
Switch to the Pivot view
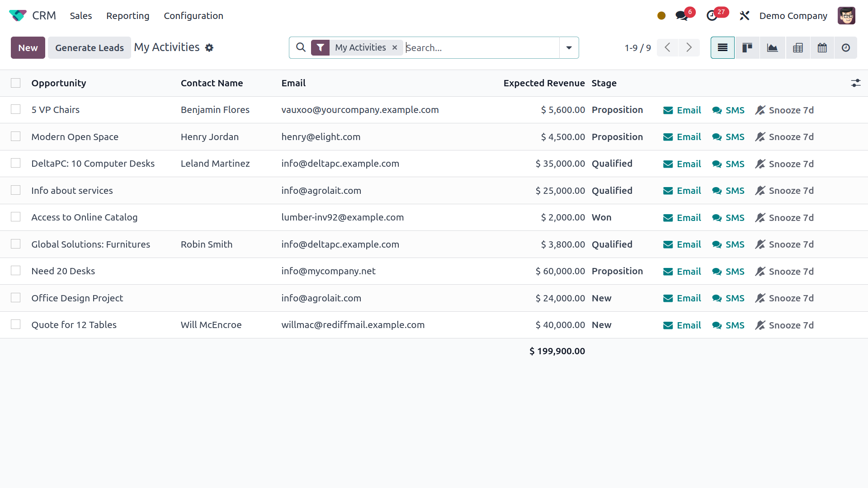click(x=798, y=47)
